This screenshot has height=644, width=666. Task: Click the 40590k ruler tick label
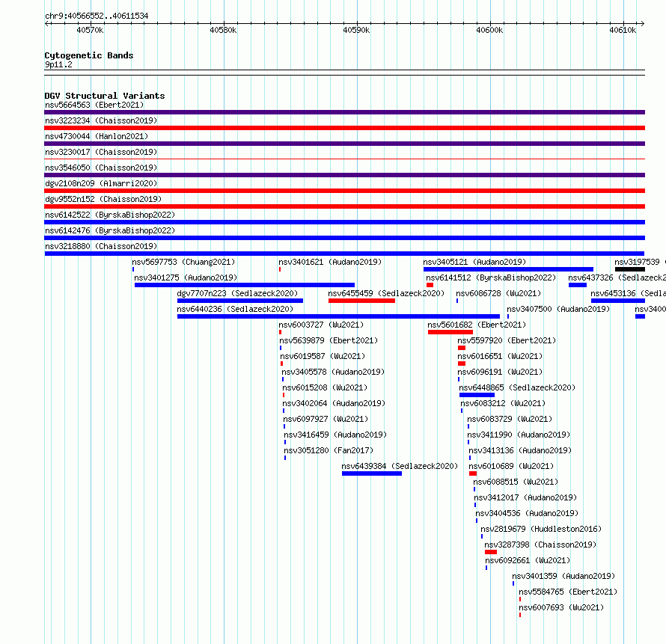coord(356,31)
